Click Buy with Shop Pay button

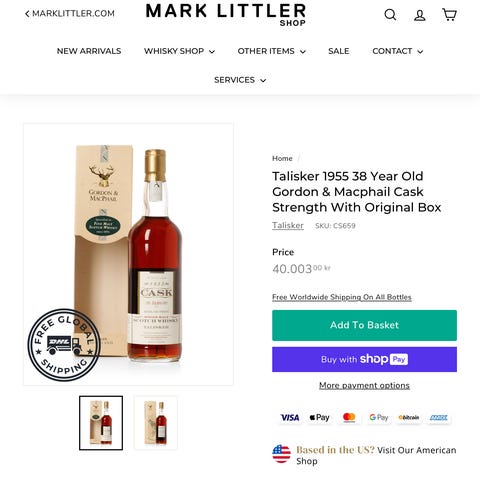pos(364,359)
